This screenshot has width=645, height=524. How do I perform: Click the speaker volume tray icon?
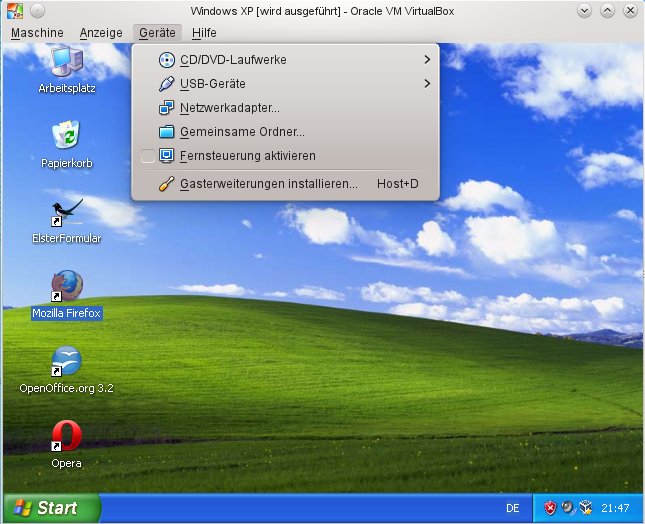click(568, 508)
